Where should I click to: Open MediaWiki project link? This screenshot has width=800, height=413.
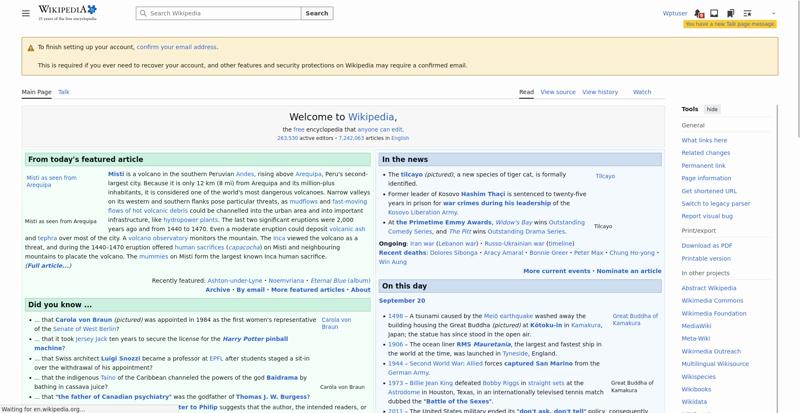(x=696, y=326)
